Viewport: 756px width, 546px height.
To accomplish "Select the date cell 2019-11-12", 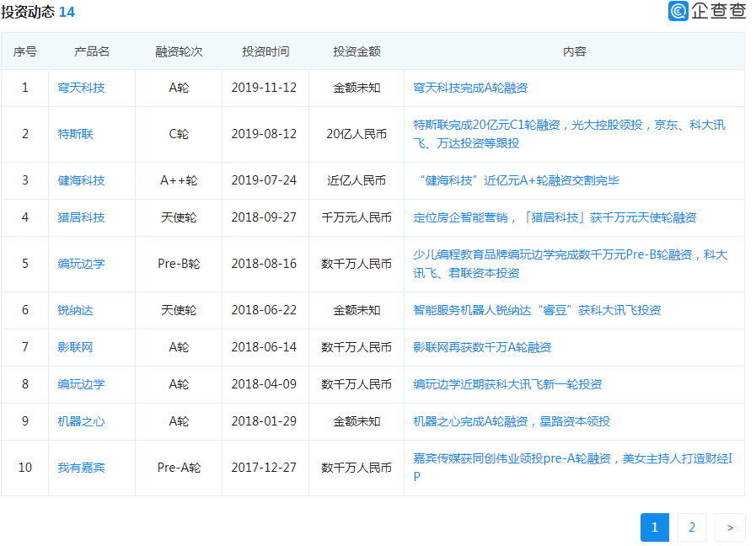I will [x=264, y=88].
